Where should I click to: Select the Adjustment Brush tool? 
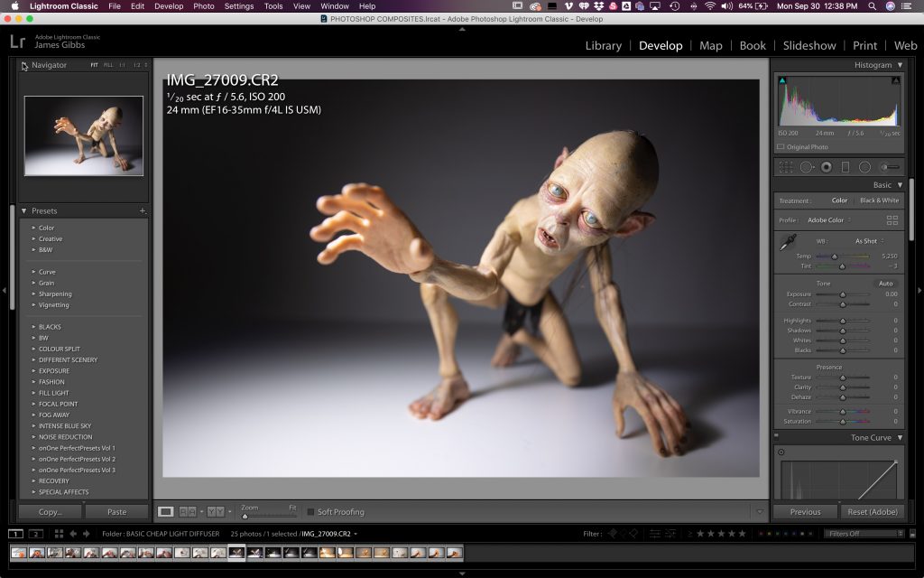tap(891, 167)
